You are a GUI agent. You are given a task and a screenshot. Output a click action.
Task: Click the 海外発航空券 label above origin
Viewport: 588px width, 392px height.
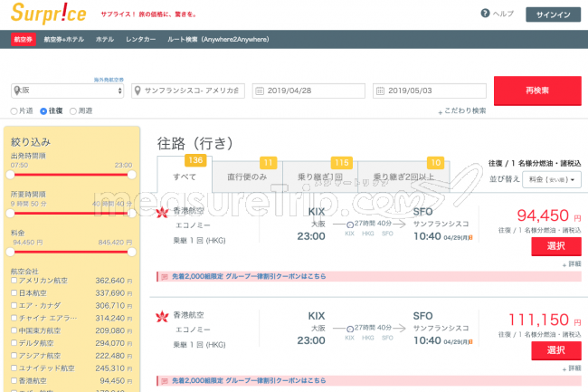click(109, 80)
